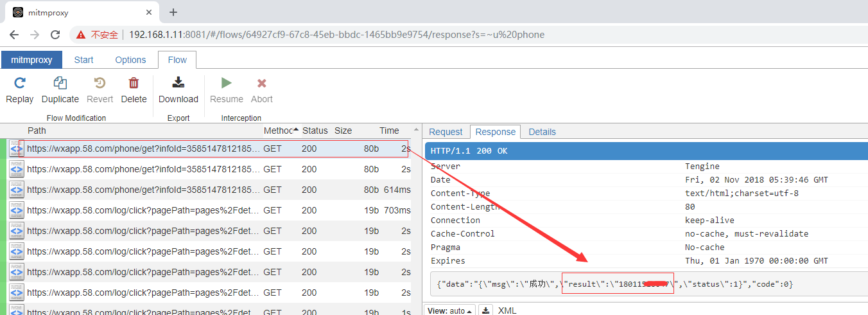Switch to the Options tab
Screen dimensions: 868x315
coord(130,60)
